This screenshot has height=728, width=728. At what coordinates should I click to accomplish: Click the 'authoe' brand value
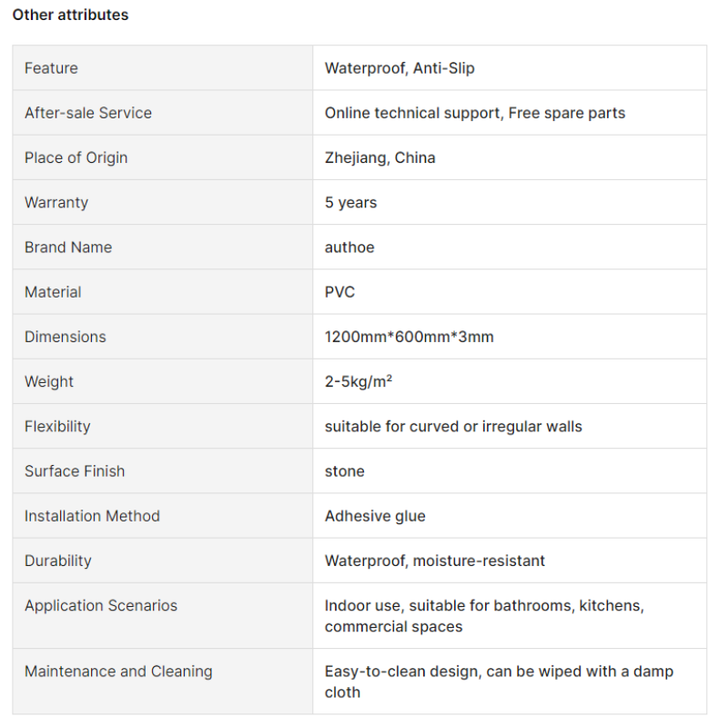click(349, 247)
